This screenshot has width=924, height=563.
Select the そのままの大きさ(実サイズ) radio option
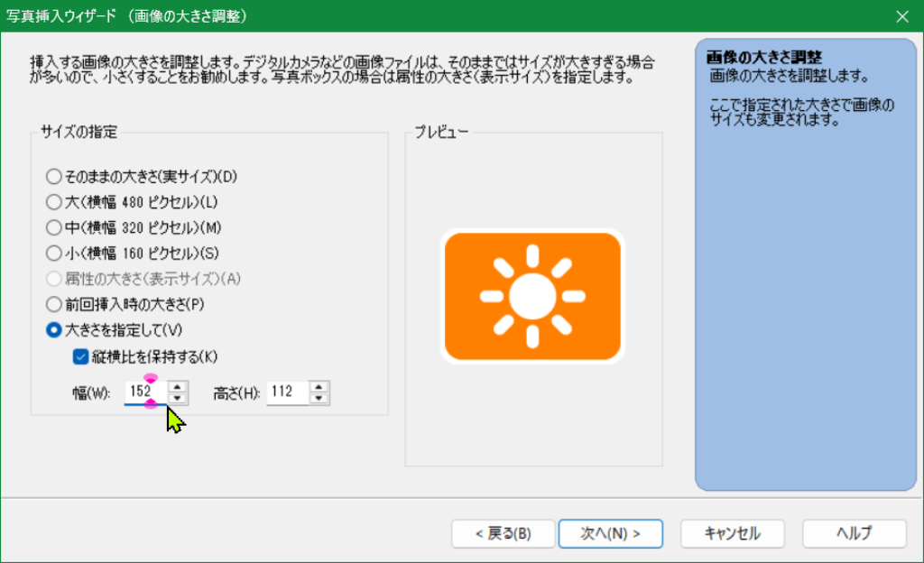point(54,176)
